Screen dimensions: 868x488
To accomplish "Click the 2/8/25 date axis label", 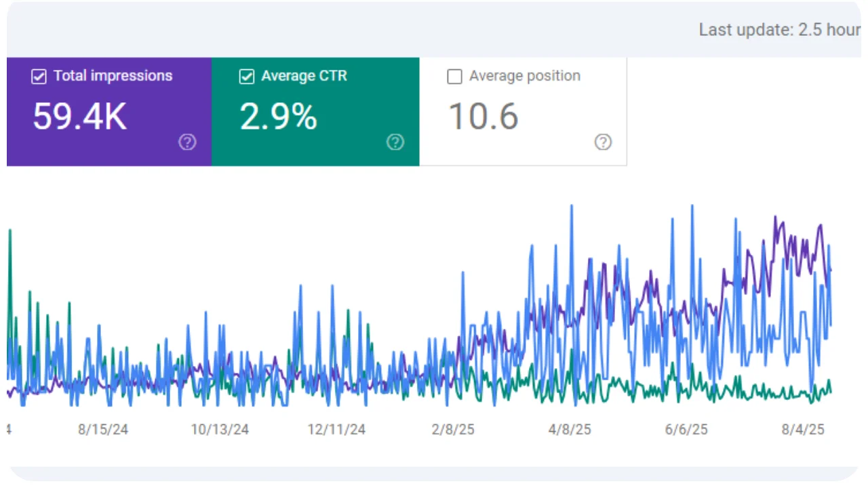I will 453,430.
